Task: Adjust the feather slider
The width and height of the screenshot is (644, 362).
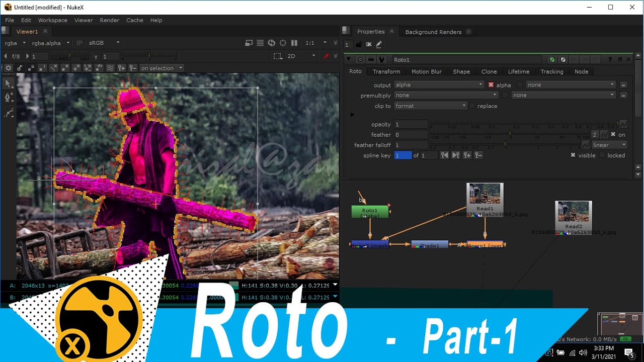Action: click(509, 135)
